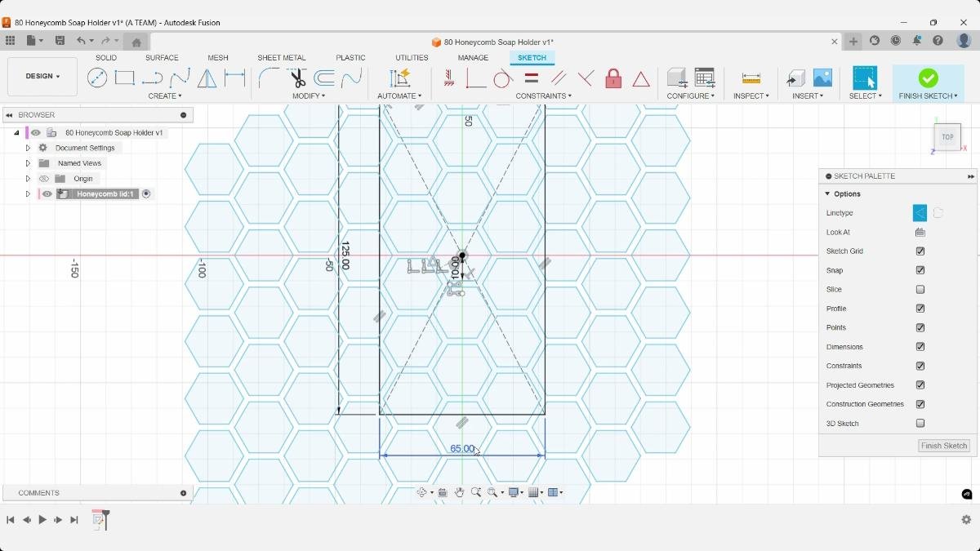The image size is (980, 551).
Task: Switch to the PLASTIC tab
Action: [x=351, y=58]
